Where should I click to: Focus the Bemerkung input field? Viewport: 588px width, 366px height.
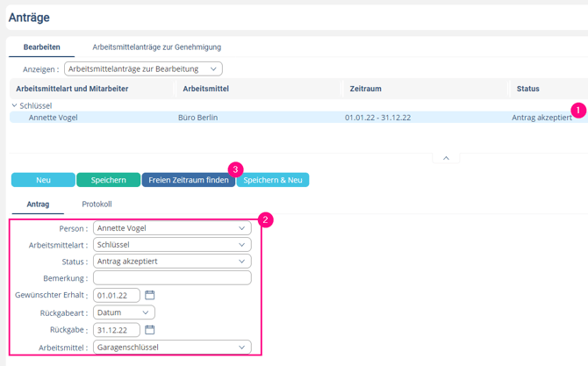pyautogui.click(x=172, y=278)
